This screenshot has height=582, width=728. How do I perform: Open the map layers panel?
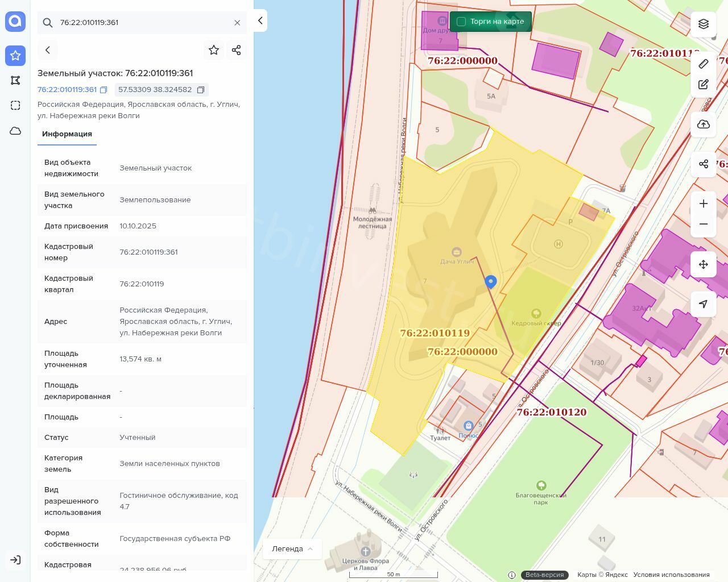[704, 24]
